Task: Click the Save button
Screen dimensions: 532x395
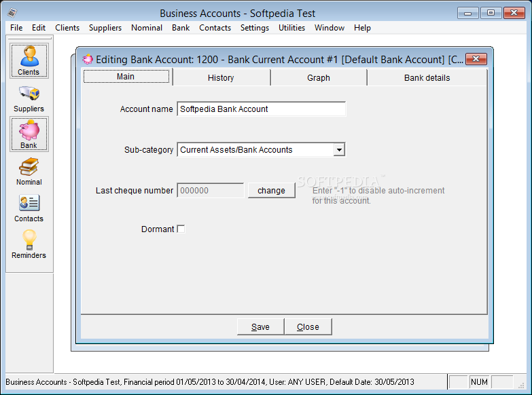Action: click(x=260, y=327)
